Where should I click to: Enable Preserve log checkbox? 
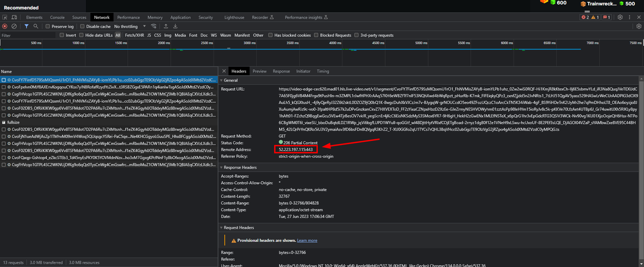tap(49, 26)
